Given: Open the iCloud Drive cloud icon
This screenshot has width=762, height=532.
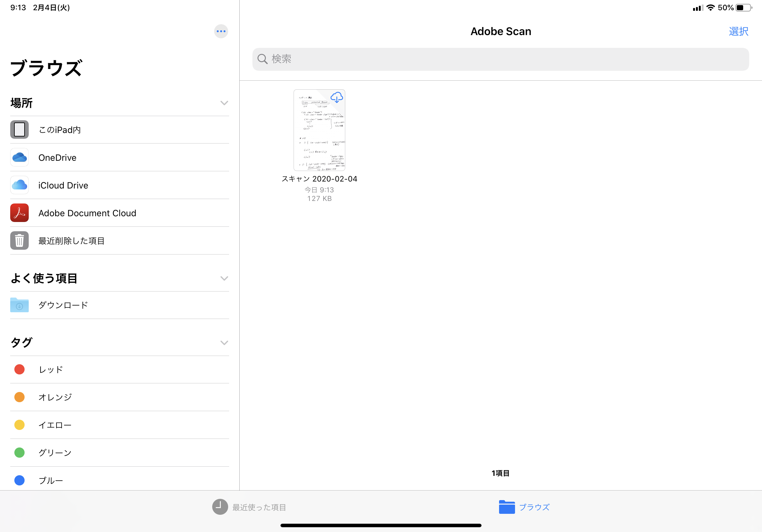Looking at the screenshot, I should (19, 185).
